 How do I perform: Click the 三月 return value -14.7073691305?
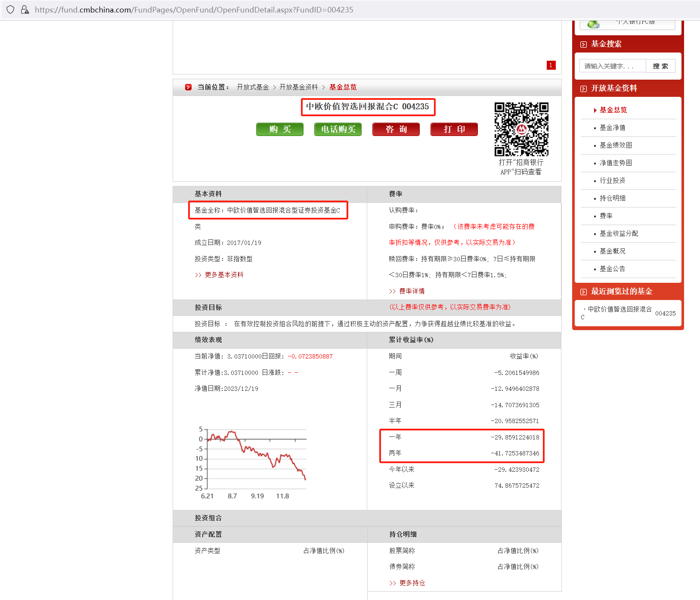click(515, 405)
